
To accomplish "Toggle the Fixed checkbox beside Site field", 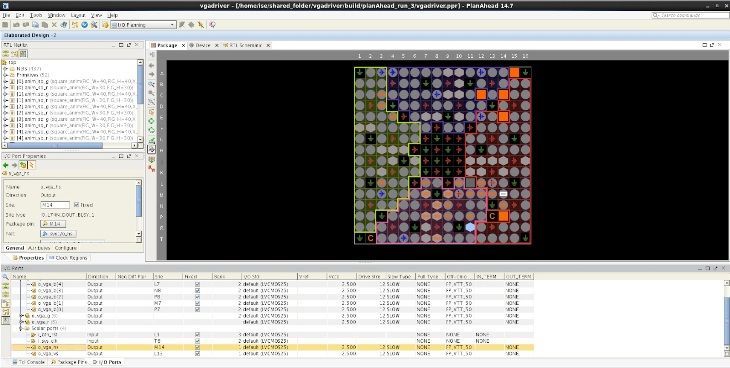I will pyautogui.click(x=77, y=205).
